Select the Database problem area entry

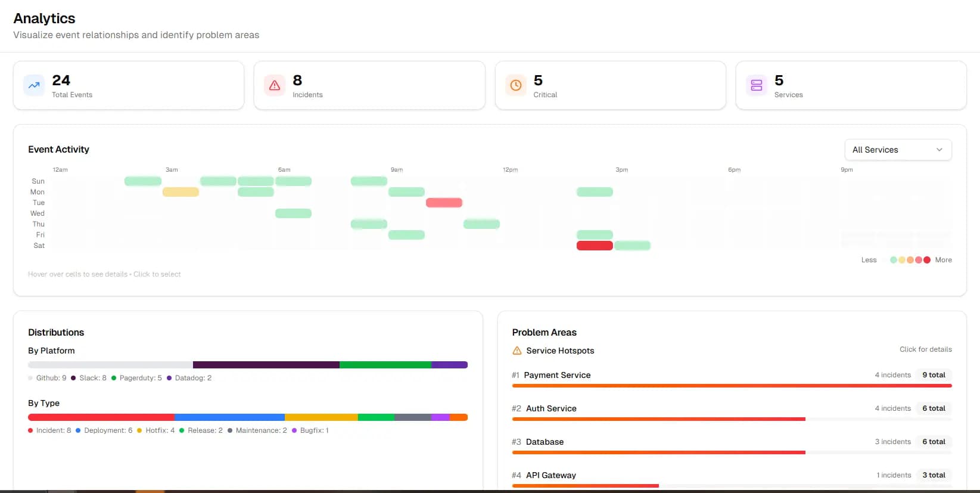732,445
